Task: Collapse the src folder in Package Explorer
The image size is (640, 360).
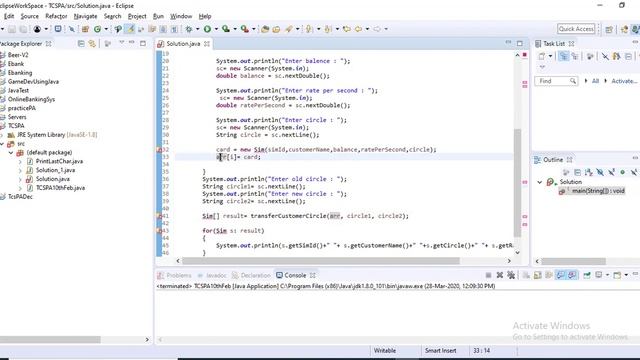Action: pos(2,144)
